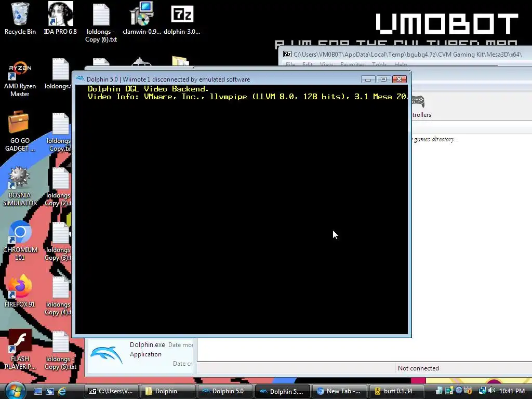
Task: Select the loldongs.txt file icon
Action: 60,70
